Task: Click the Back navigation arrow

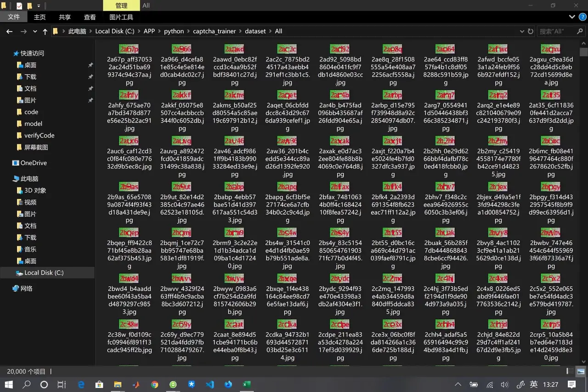Action: [x=9, y=31]
